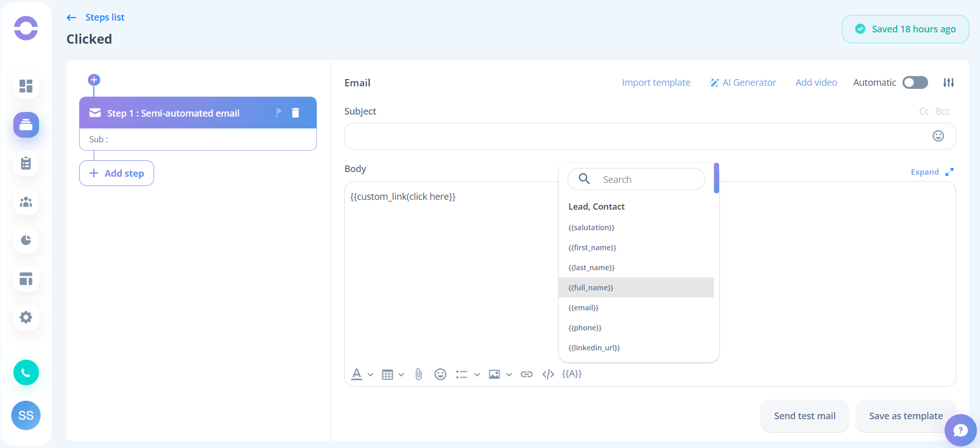The height and width of the screenshot is (448, 980).
Task: Open email settings sliders icon
Action: coord(949,83)
